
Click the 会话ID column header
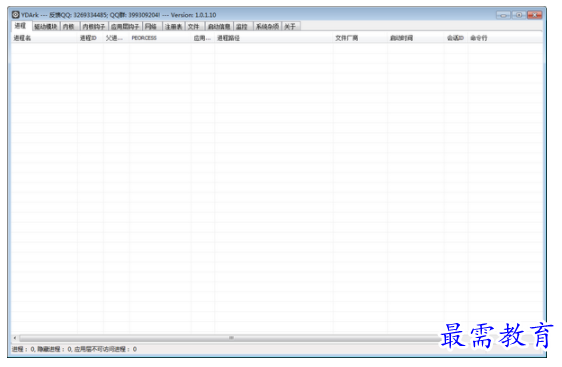point(456,38)
